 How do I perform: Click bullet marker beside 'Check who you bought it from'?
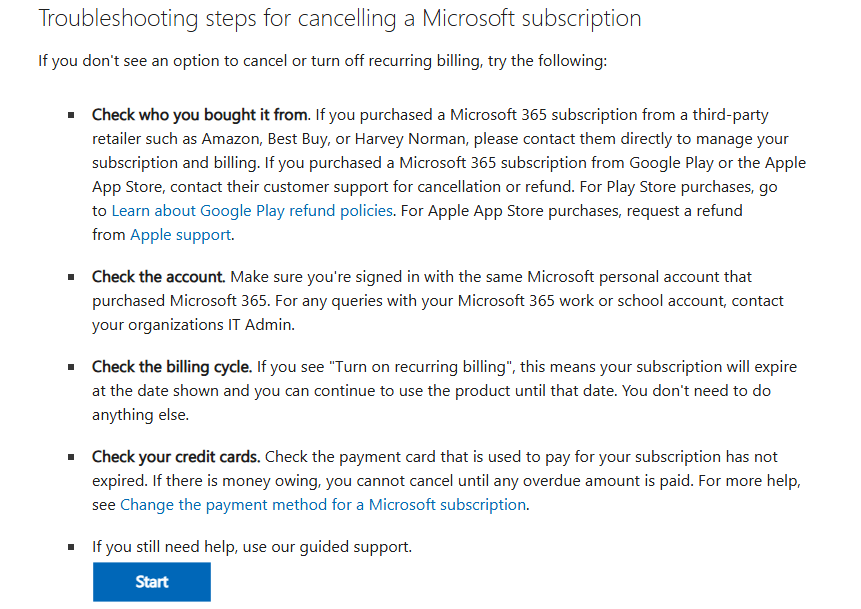(x=71, y=115)
